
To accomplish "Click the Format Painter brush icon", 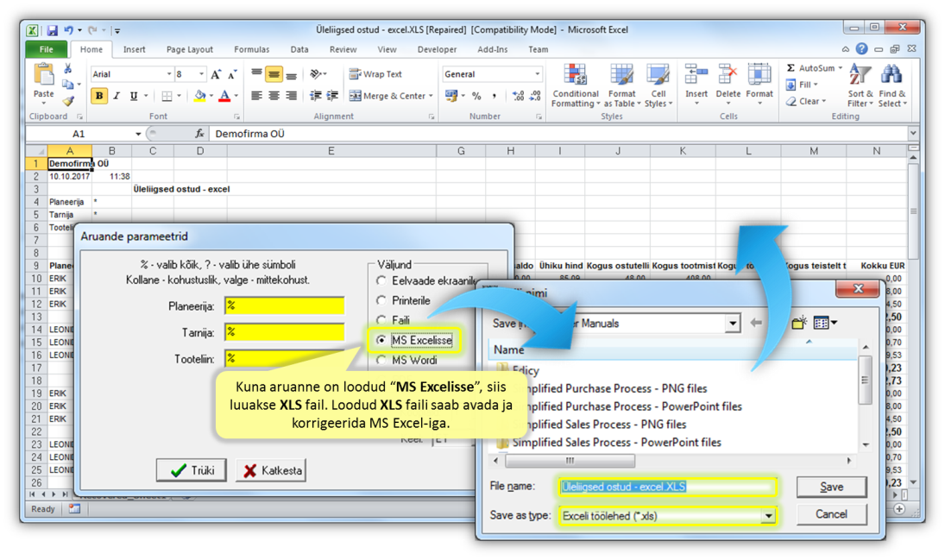I will tap(68, 101).
